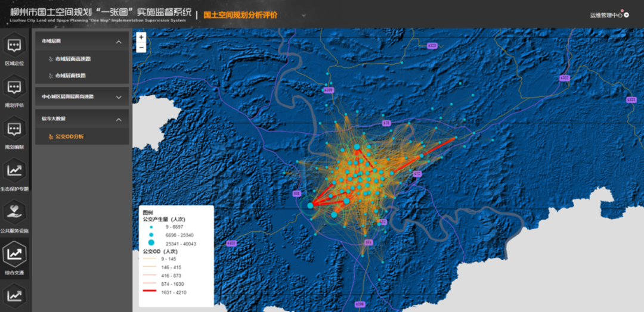Zoom in the map with plus button

141,37
